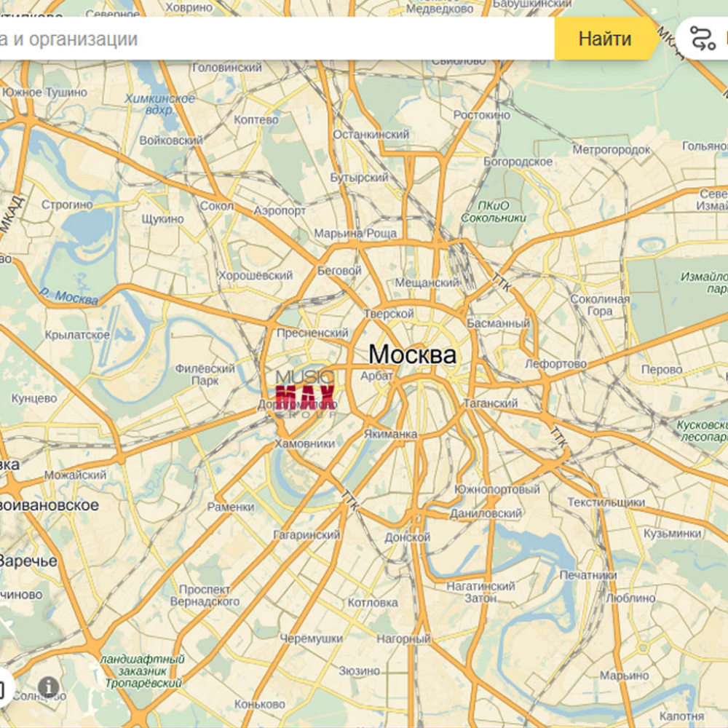Open the route planner icon

pyautogui.click(x=703, y=39)
